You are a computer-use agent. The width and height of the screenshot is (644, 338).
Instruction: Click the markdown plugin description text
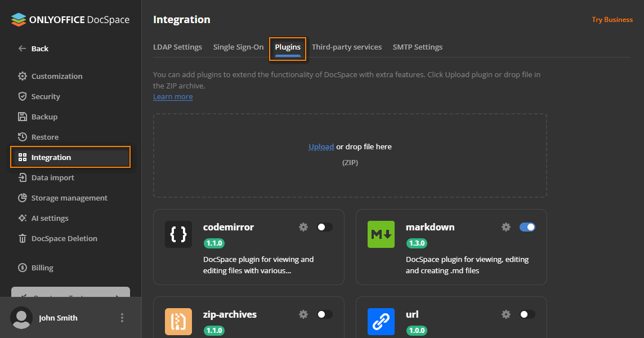point(467,265)
